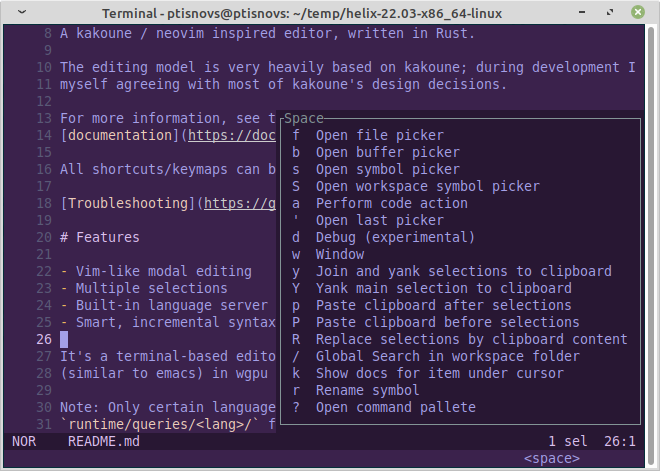Image resolution: width=660 pixels, height=471 pixels.
Task: Click 'Open command pallete' entry
Action: (x=383, y=407)
